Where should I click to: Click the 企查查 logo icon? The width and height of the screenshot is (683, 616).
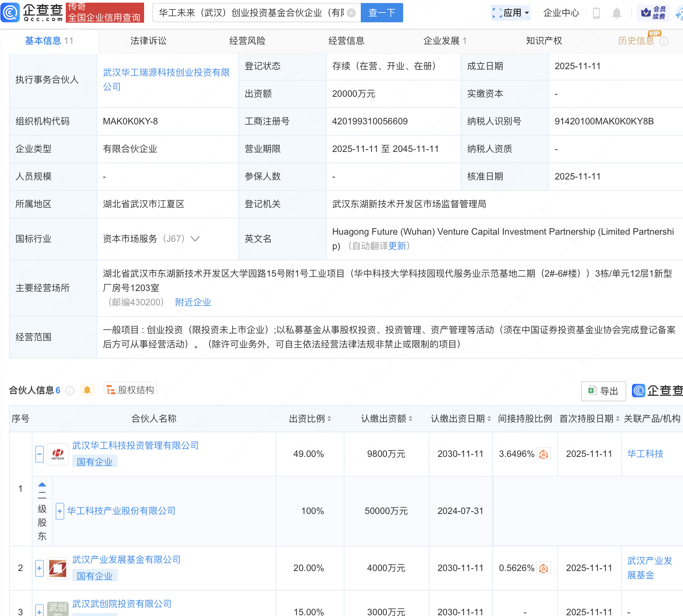(x=10, y=12)
